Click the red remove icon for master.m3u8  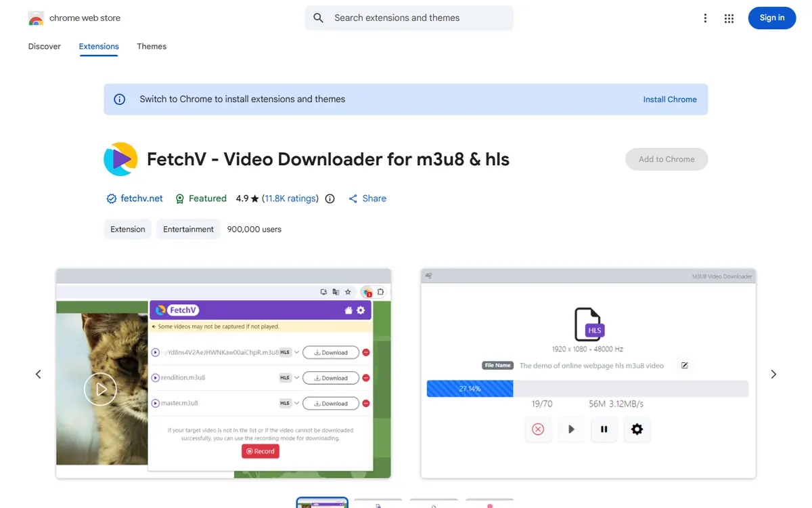(366, 404)
